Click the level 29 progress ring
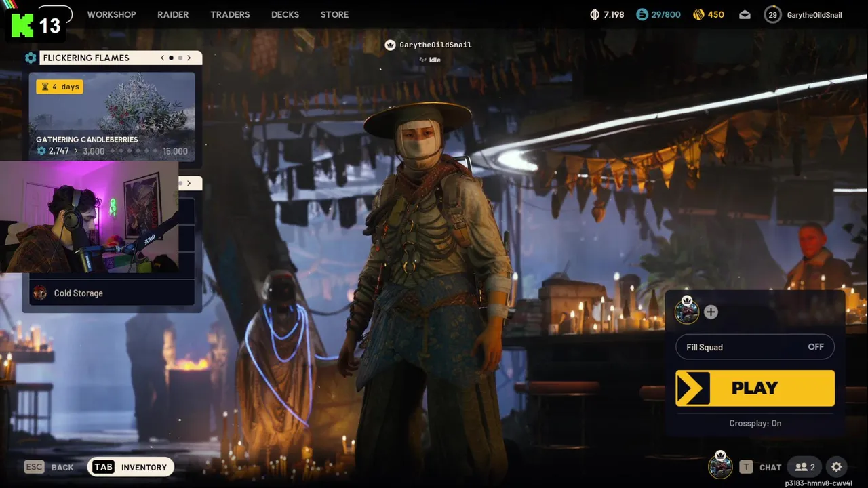Image resolution: width=868 pixels, height=488 pixels. pyautogui.click(x=772, y=14)
